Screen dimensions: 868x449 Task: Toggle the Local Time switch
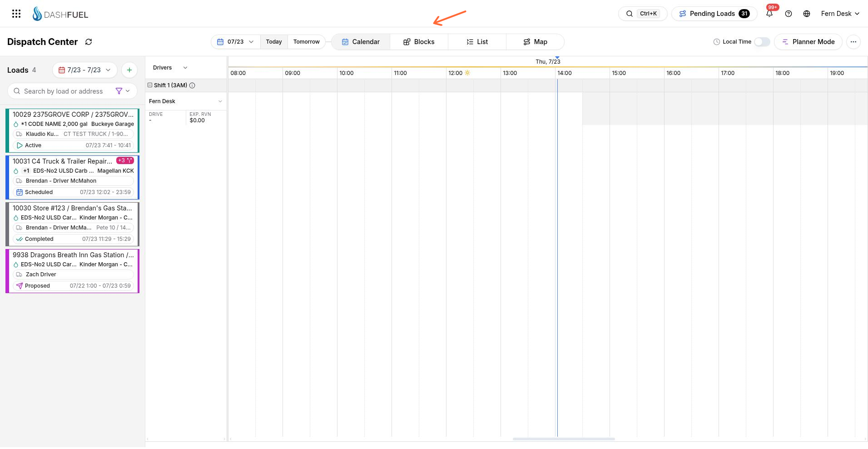[x=762, y=42]
